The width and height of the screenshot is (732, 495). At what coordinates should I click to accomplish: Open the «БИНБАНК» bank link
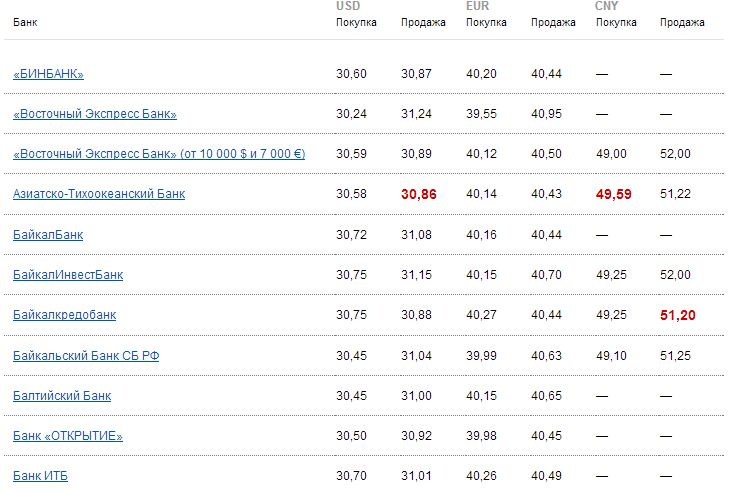[x=49, y=74]
